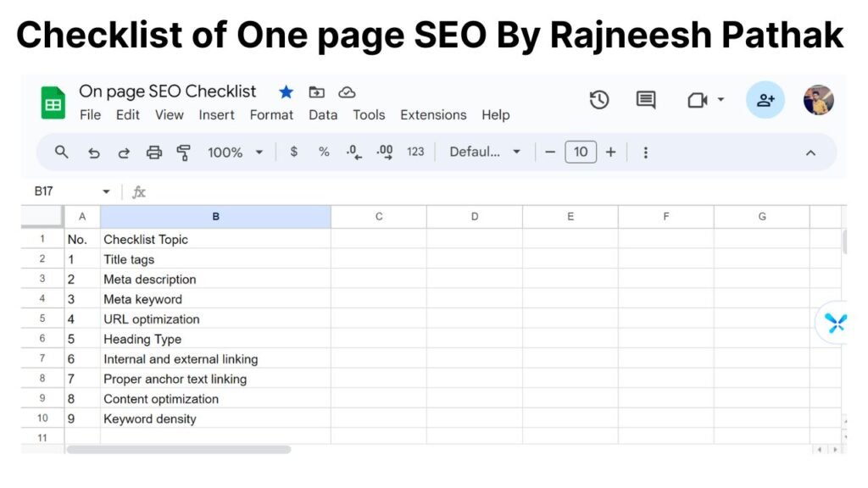
Task: Select the cell 'Internal and external linking'
Action: (x=215, y=358)
